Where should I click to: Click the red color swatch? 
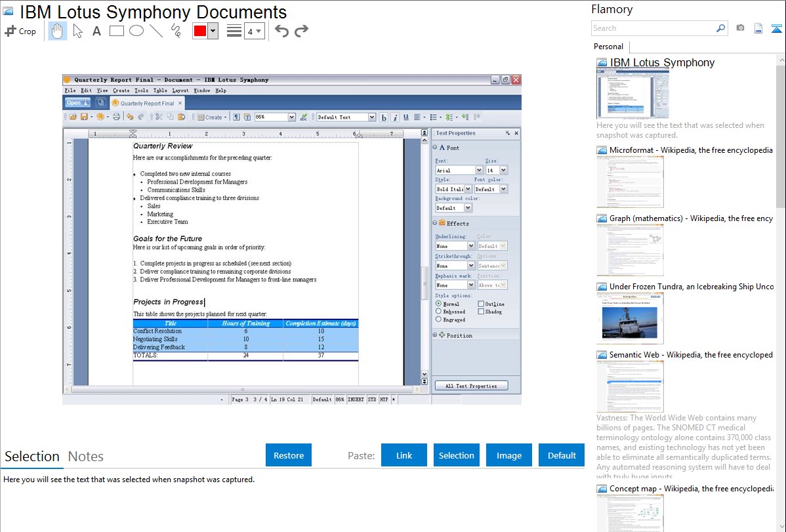pyautogui.click(x=200, y=31)
